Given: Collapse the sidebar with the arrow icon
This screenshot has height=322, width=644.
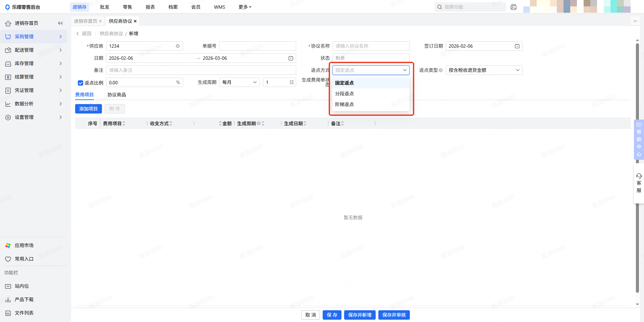Looking at the screenshot, I should (60, 23).
